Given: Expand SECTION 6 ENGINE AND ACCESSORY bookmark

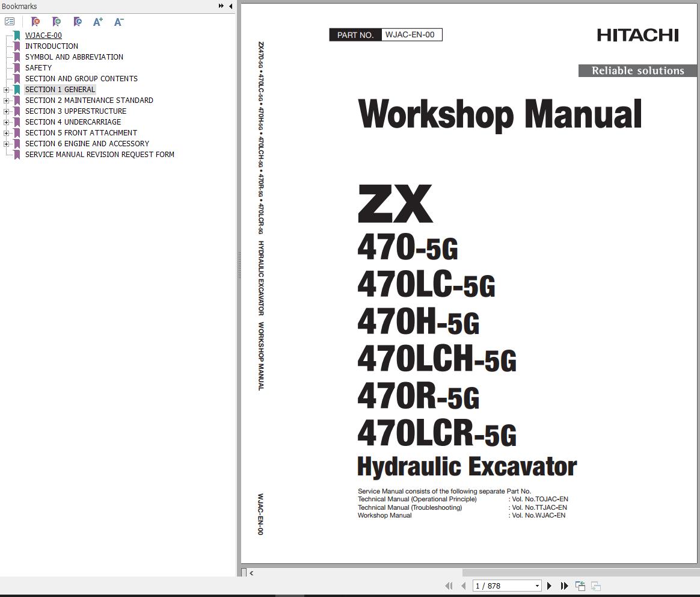Looking at the screenshot, I should click(6, 144).
